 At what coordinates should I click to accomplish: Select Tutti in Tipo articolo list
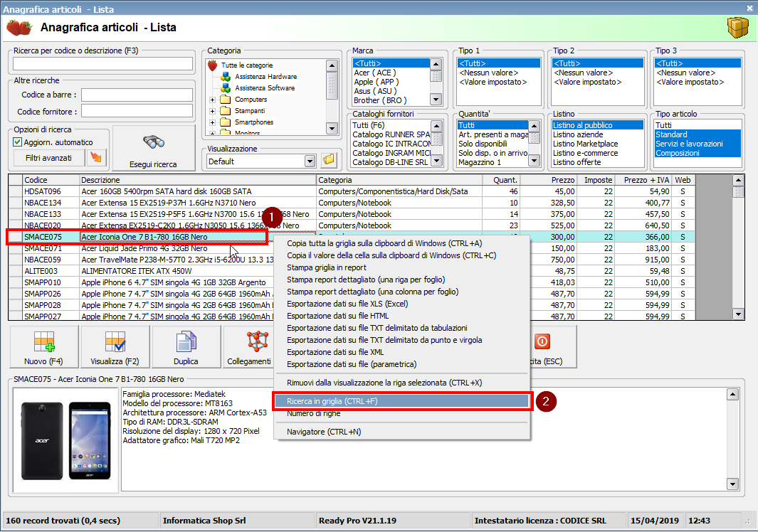click(x=663, y=125)
